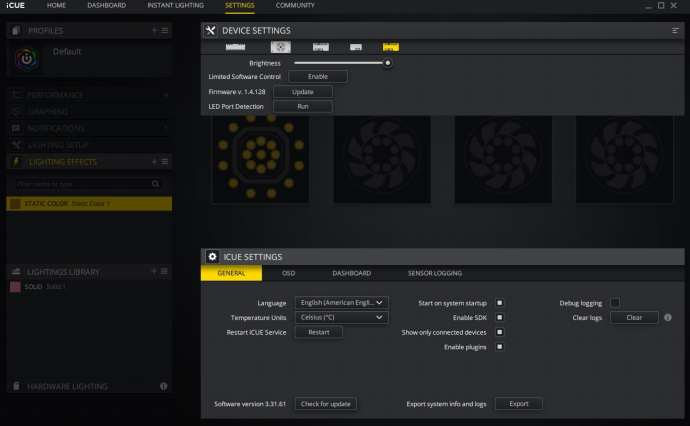Screen dimensions: 690x426
Task: Click the info icon next to Clear logs
Action: click(668, 317)
